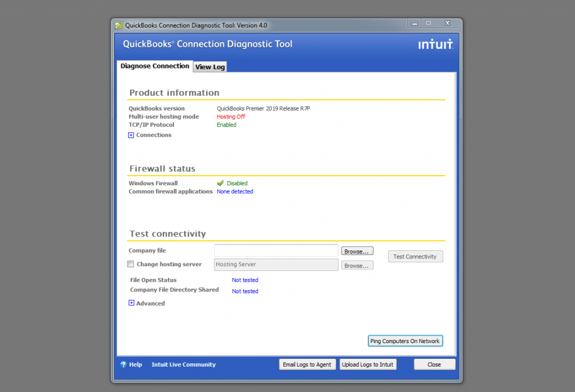Open the Intuit Live Community link

tap(184, 364)
